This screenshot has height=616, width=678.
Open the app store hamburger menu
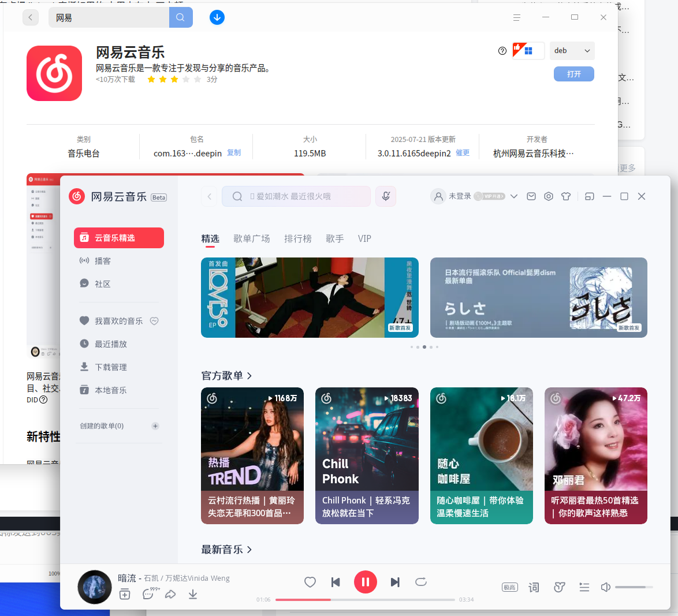[x=517, y=17]
